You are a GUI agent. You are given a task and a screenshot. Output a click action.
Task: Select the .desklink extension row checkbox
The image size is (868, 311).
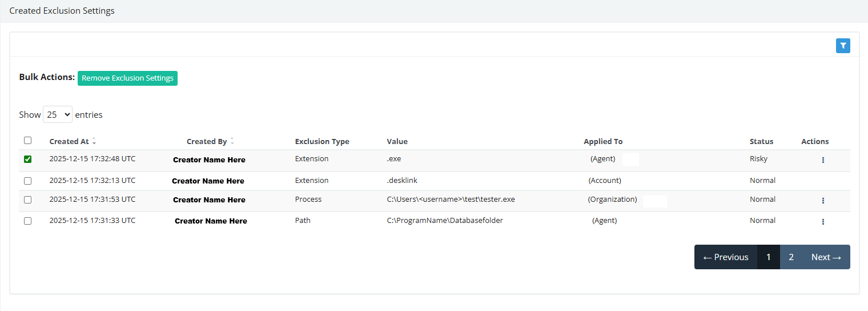tap(27, 181)
